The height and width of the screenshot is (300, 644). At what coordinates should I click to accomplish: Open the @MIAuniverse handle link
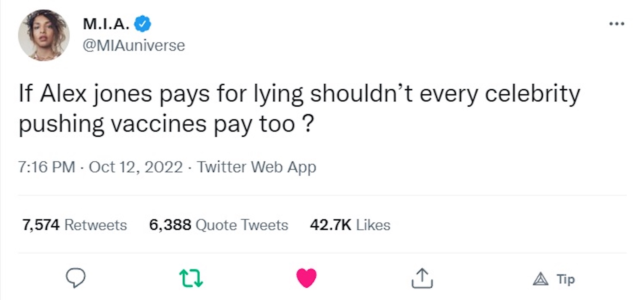134,45
